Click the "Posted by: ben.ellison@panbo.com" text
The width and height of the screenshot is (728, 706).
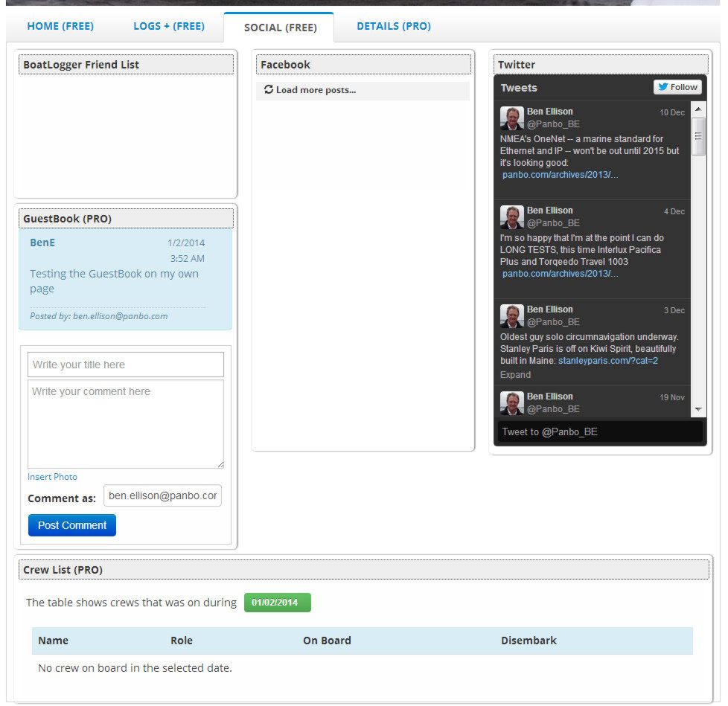pyautogui.click(x=99, y=316)
